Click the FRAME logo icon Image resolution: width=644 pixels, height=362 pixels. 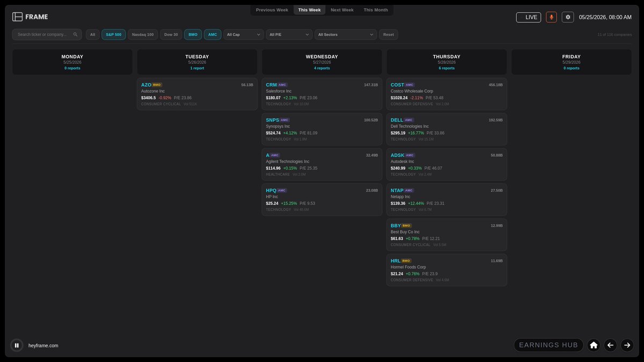(x=18, y=17)
